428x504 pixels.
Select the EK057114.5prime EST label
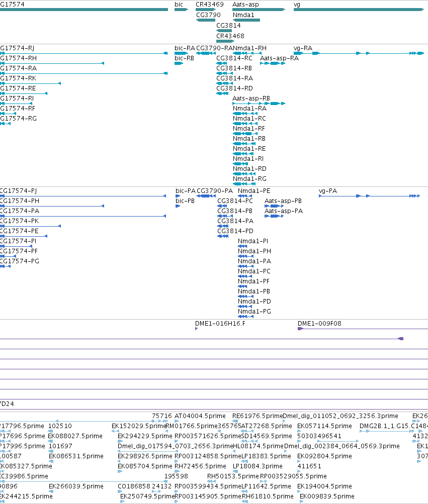tap(324, 426)
